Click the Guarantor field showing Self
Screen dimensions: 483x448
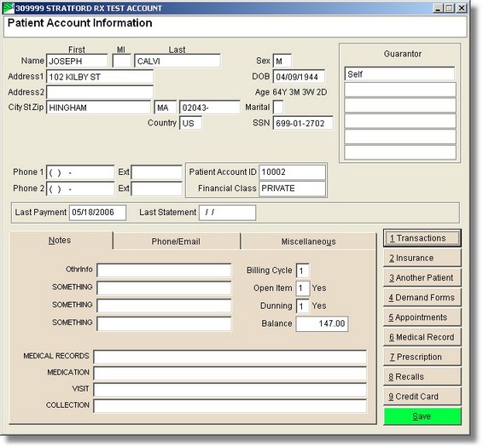(400, 74)
